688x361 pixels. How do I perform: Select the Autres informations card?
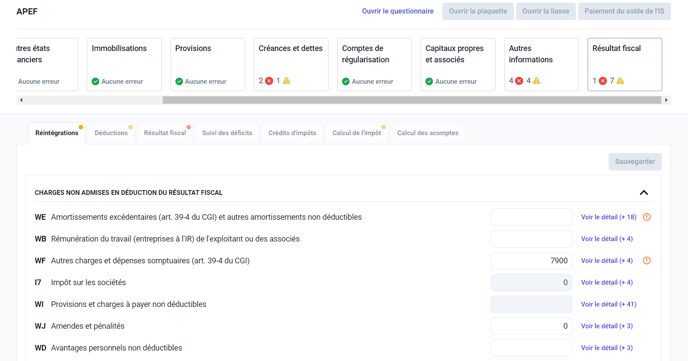(541, 64)
